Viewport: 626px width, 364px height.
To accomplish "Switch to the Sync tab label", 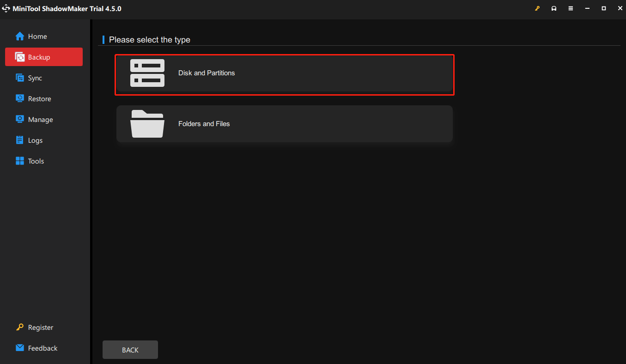I will 35,78.
